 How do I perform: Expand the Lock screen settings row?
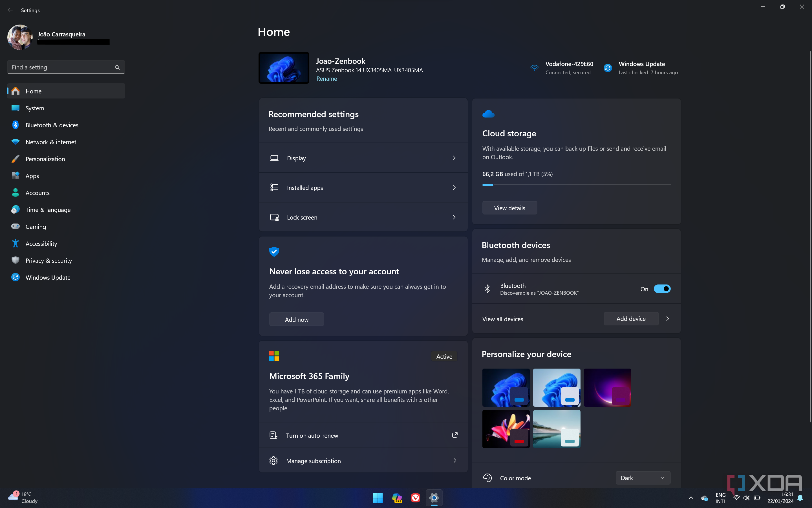[x=363, y=217]
